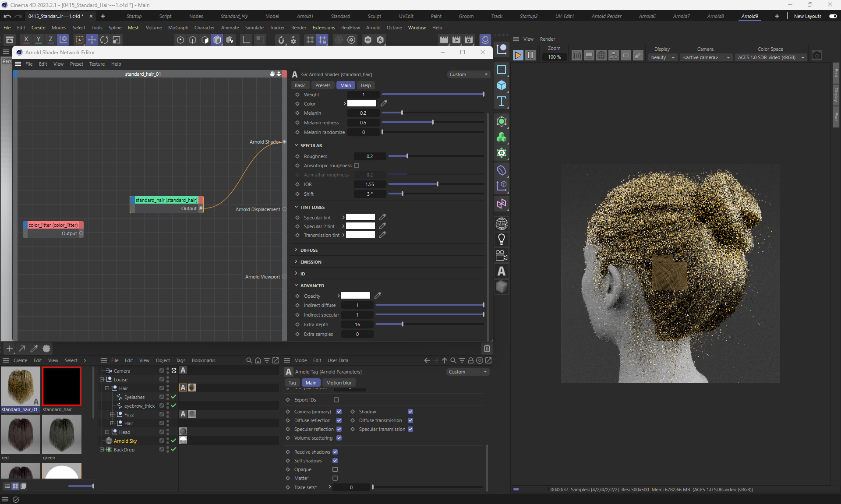Open the Presets tab in shader

(322, 85)
